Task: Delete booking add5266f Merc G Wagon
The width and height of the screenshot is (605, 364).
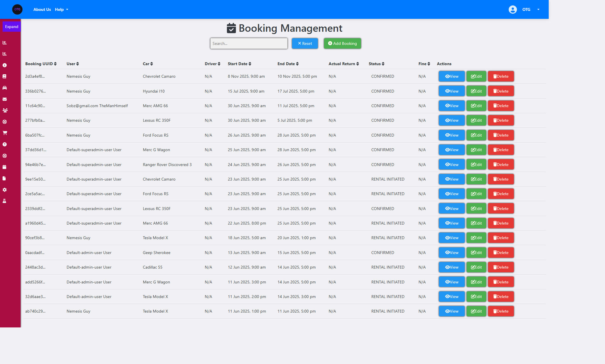Action: click(x=501, y=282)
